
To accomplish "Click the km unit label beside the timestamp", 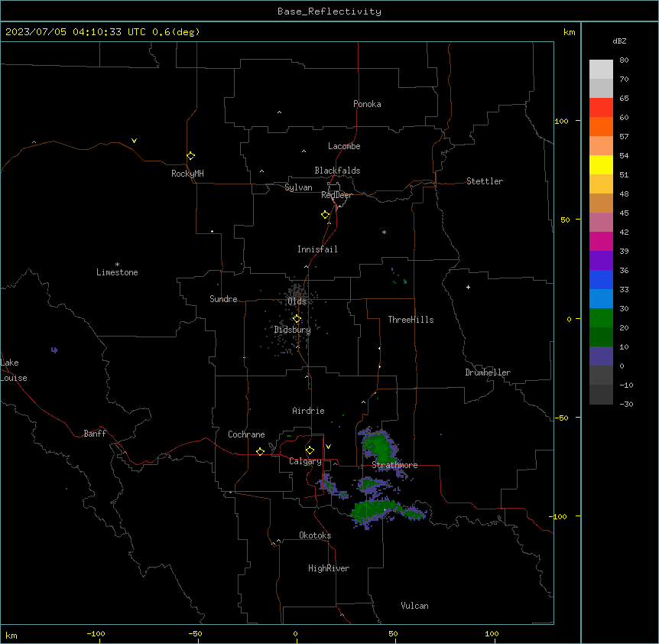I will [x=569, y=32].
